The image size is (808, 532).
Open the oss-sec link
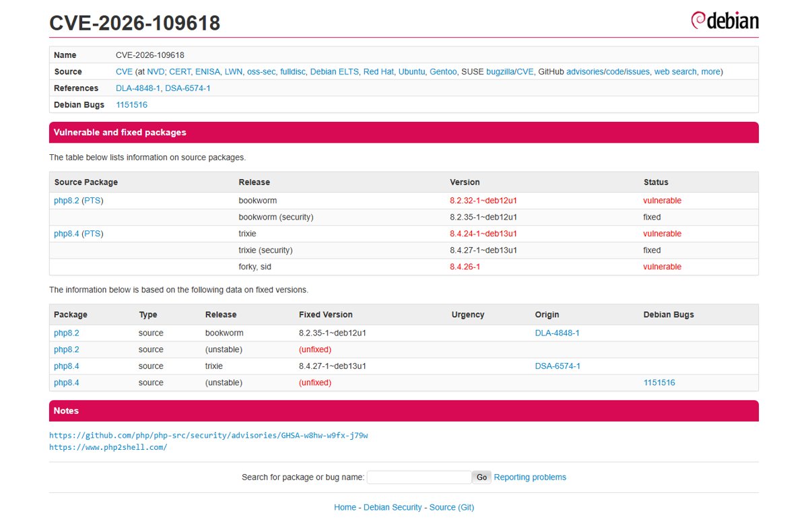261,71
